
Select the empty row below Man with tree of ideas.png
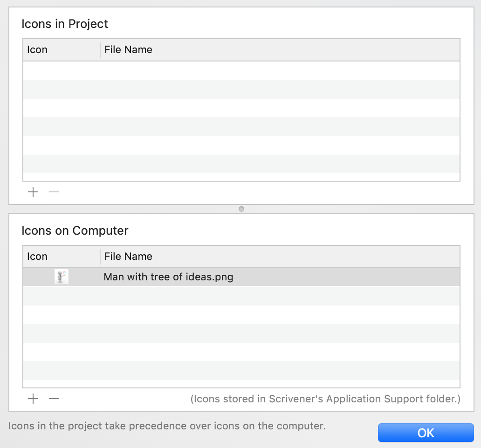click(241, 296)
